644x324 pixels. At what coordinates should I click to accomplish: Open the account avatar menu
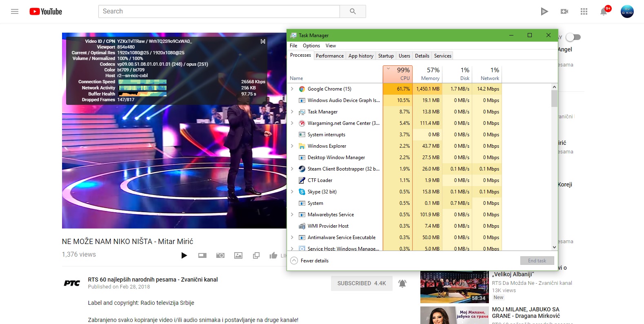627,11
